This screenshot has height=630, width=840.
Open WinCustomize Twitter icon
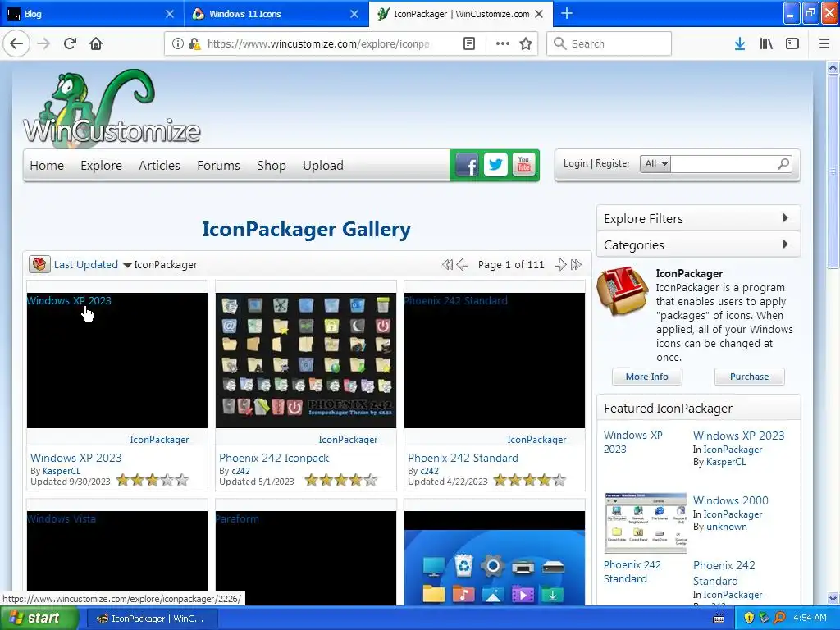[495, 165]
